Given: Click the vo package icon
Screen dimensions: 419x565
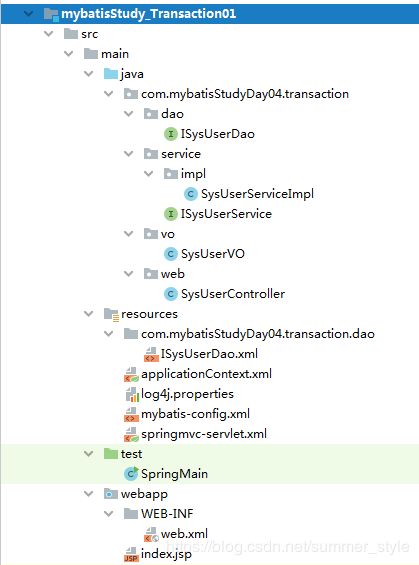Looking at the screenshot, I should point(151,234).
